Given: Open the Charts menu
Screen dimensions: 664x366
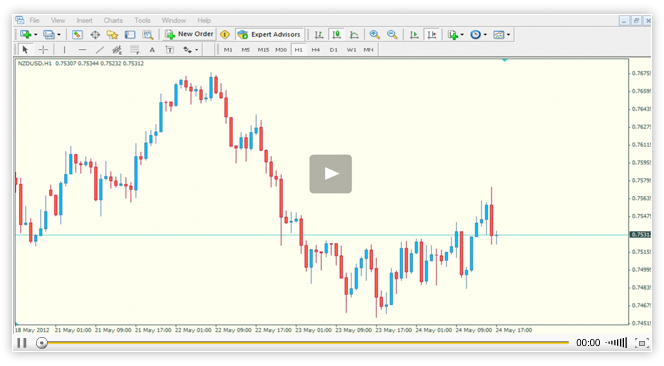Looking at the screenshot, I should click(x=113, y=20).
